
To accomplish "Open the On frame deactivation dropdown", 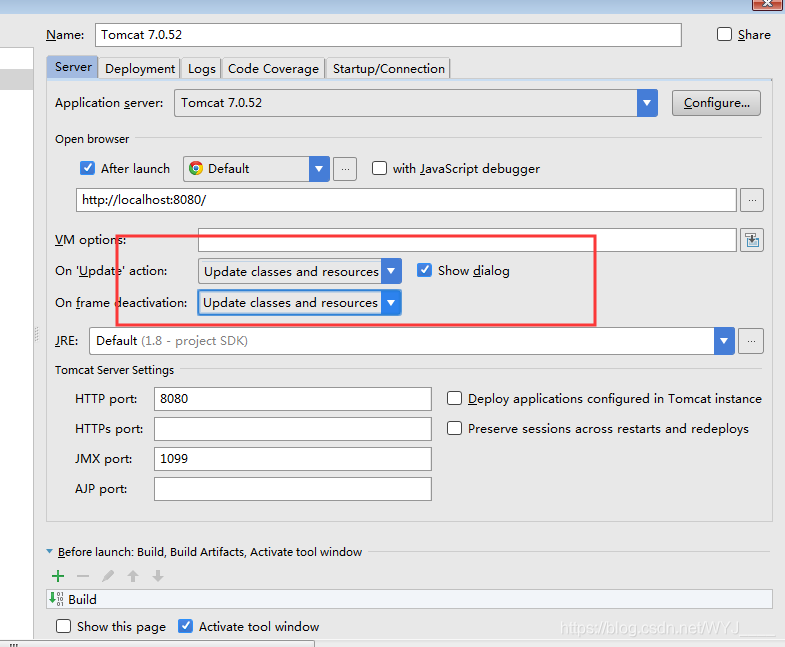I will [x=391, y=302].
